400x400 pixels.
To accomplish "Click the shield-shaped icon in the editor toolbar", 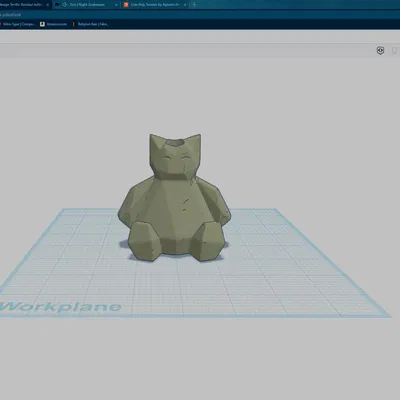I will click(x=380, y=51).
